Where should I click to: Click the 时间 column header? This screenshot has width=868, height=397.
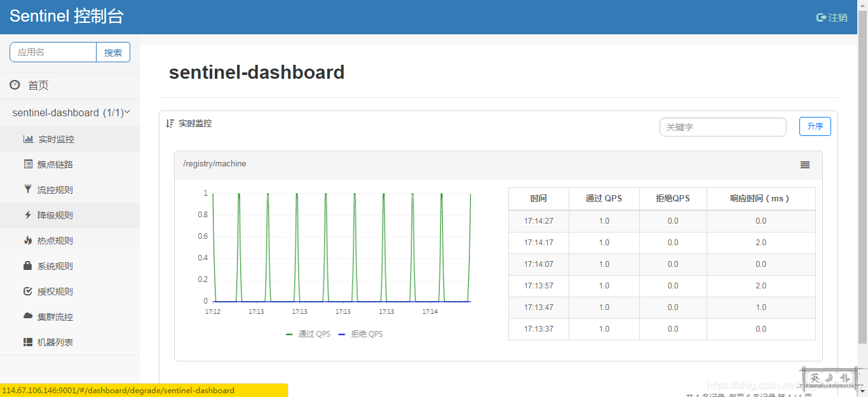click(539, 199)
